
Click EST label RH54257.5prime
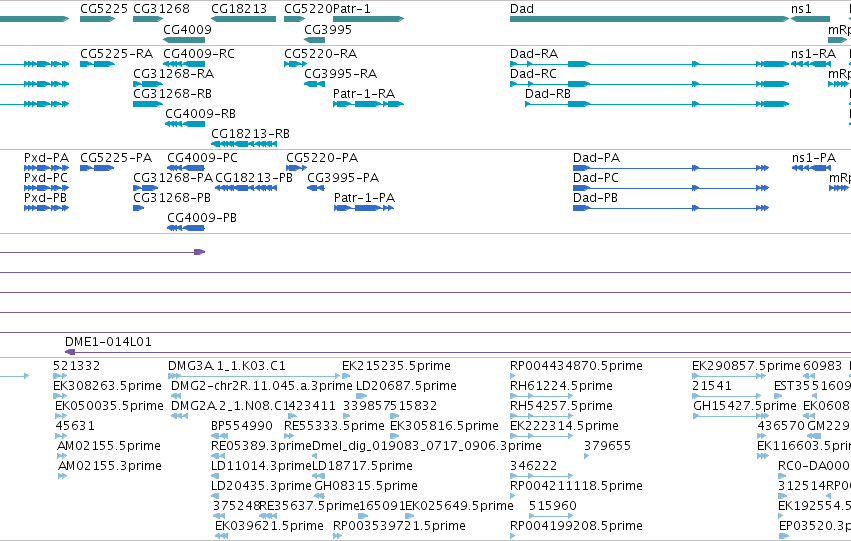561,406
